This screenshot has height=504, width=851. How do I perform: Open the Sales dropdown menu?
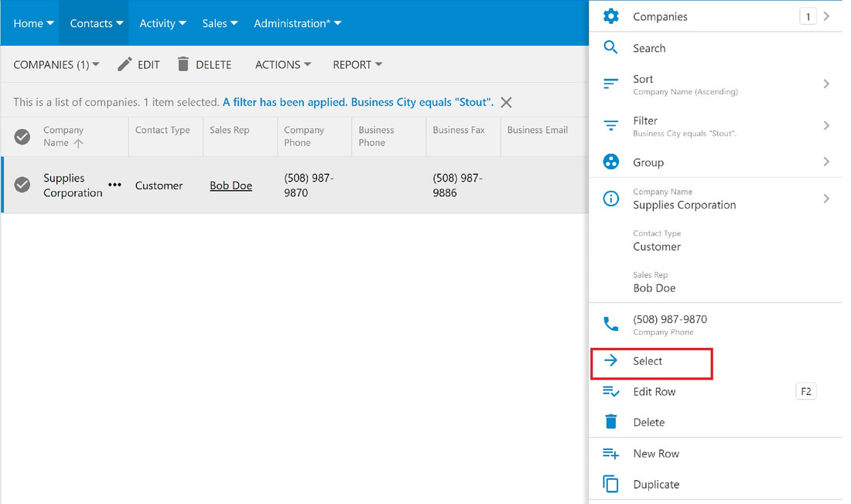pyautogui.click(x=220, y=23)
